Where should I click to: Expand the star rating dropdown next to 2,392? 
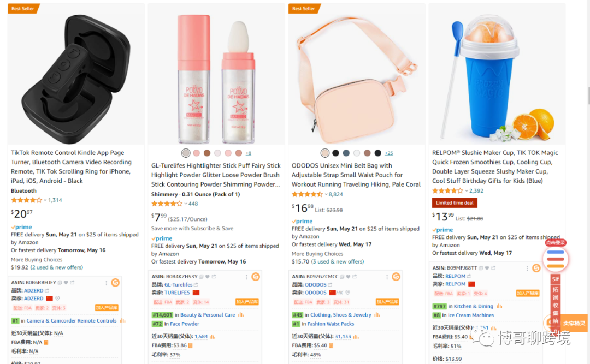pos(467,191)
